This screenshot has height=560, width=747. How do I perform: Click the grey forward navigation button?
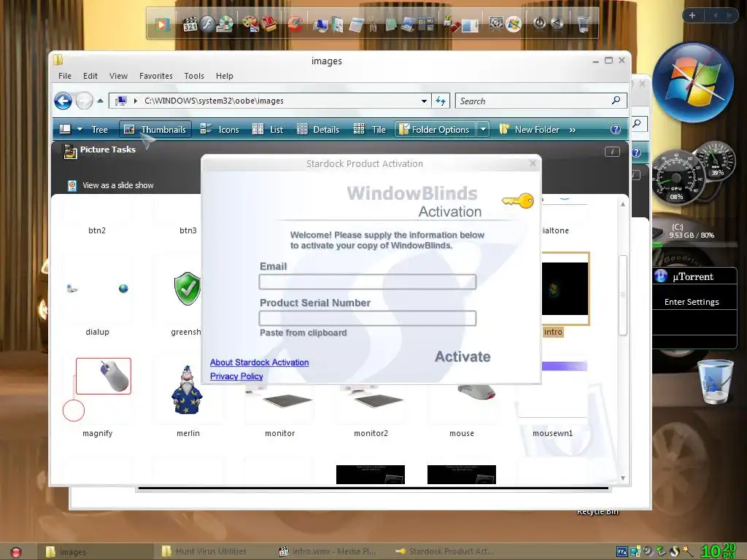85,101
